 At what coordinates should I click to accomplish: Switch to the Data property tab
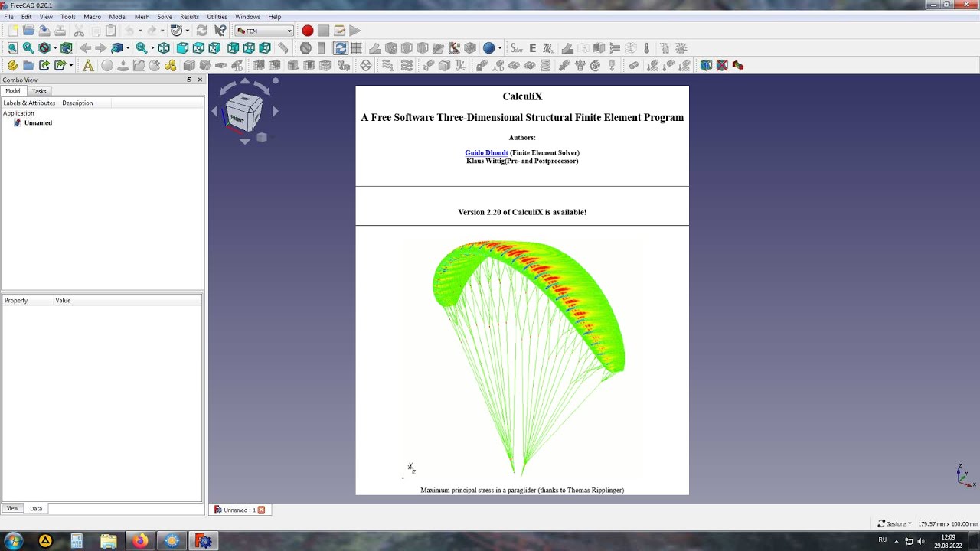pos(36,508)
